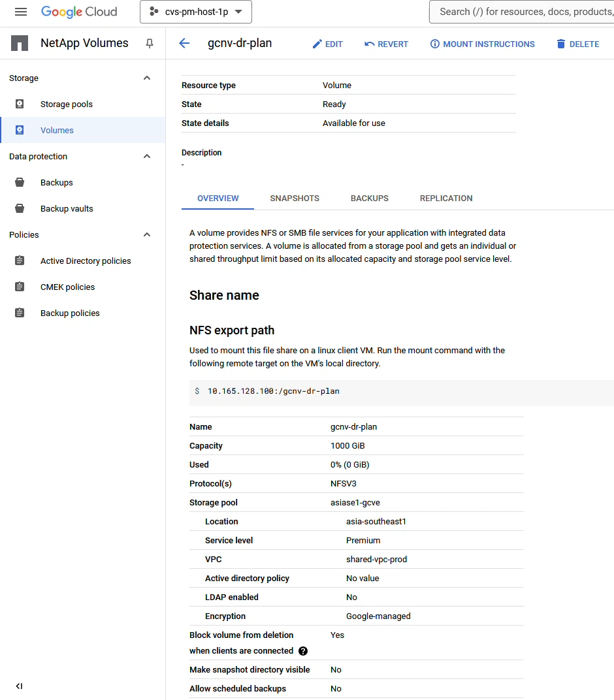Click the NetApp Volumes title text
614x700 pixels.
click(x=84, y=43)
